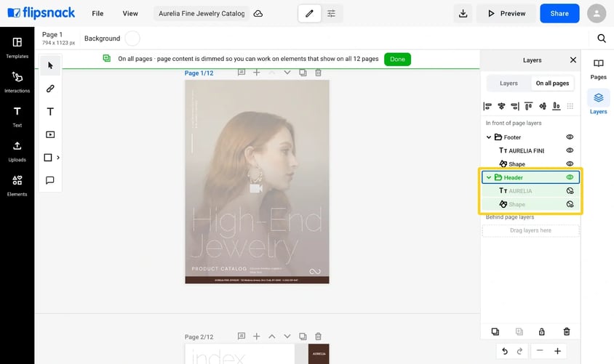Collapse the Footer layer group
The image size is (614, 364).
click(x=489, y=137)
